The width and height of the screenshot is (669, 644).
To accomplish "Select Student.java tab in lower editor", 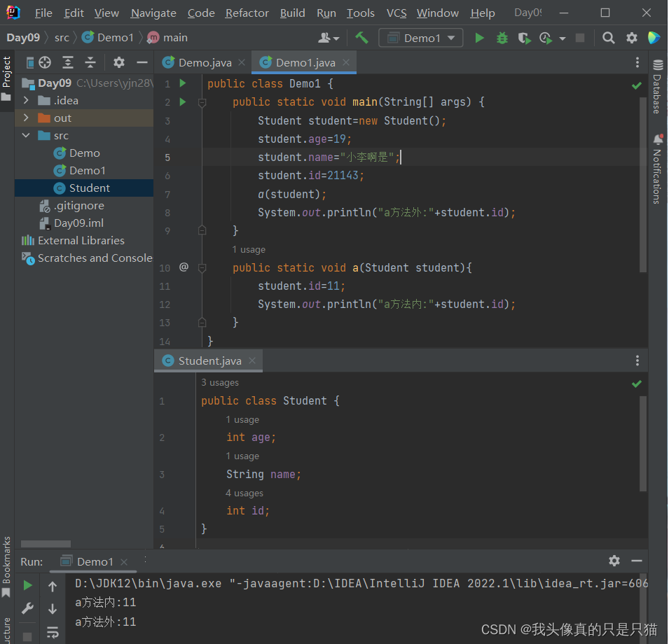I will click(x=209, y=361).
